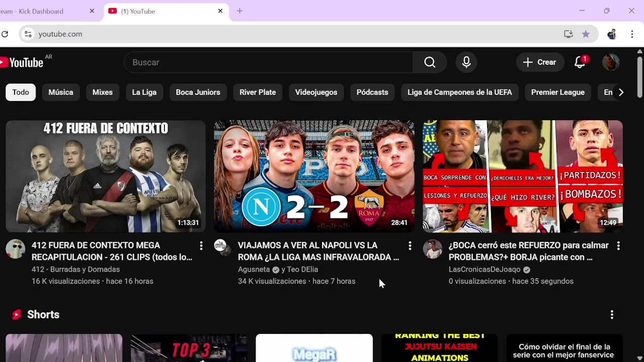Select the River Plate filter chip

[x=258, y=93]
